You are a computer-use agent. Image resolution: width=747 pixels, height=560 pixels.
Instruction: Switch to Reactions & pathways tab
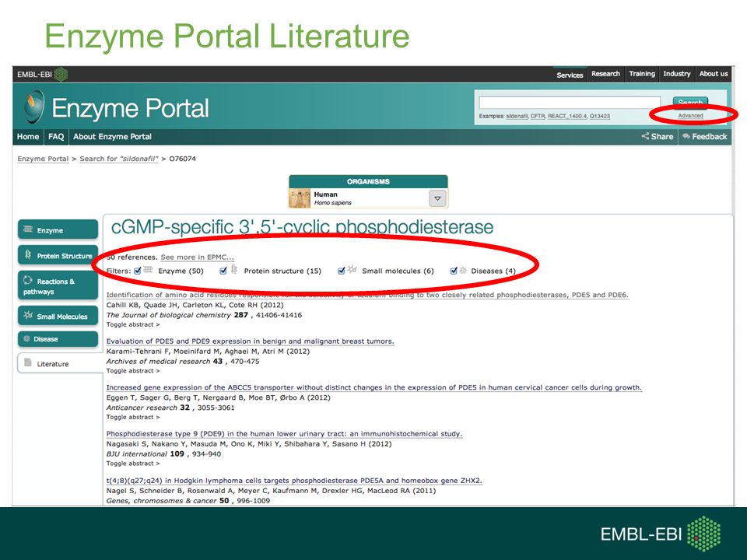click(58, 286)
